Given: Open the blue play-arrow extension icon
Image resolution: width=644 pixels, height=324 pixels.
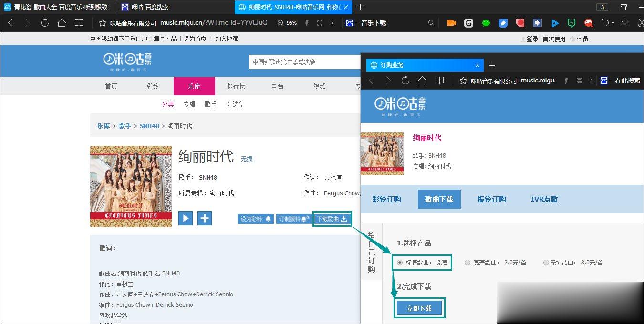Looking at the screenshot, I should point(554,23).
